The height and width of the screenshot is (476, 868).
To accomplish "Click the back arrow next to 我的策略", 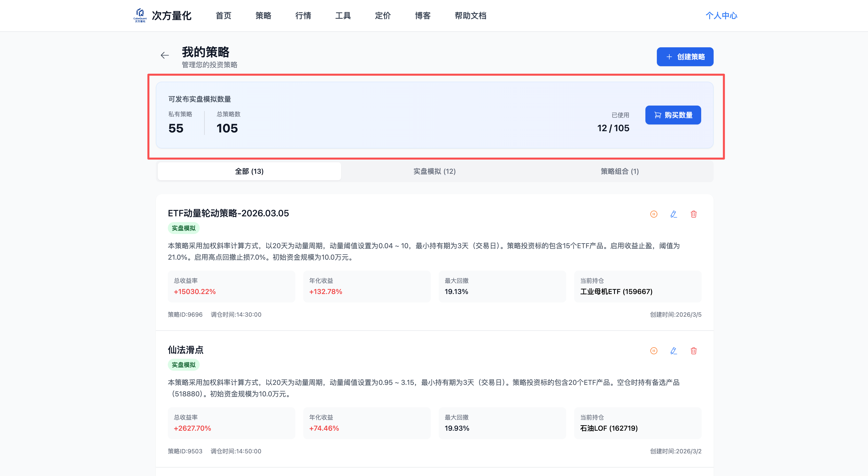I will [165, 55].
